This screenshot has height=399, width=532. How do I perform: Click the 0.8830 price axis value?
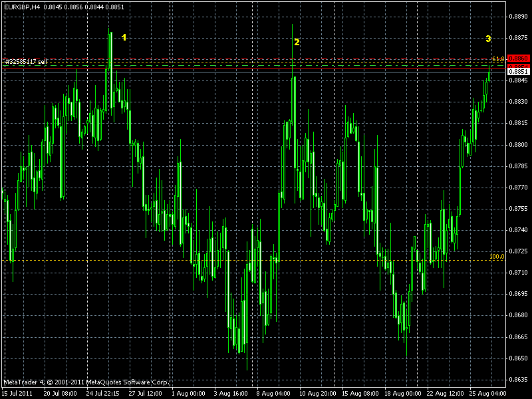519,102
